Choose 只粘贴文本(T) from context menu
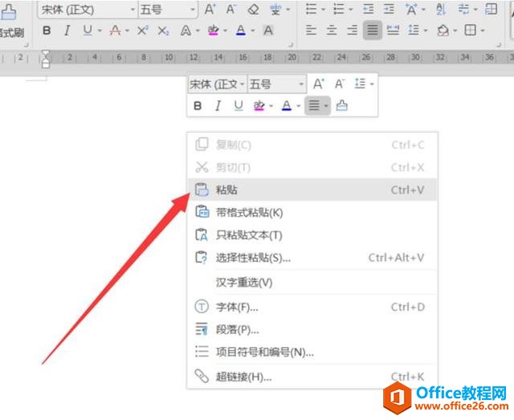Screen dimensions: 514x420 312,235
